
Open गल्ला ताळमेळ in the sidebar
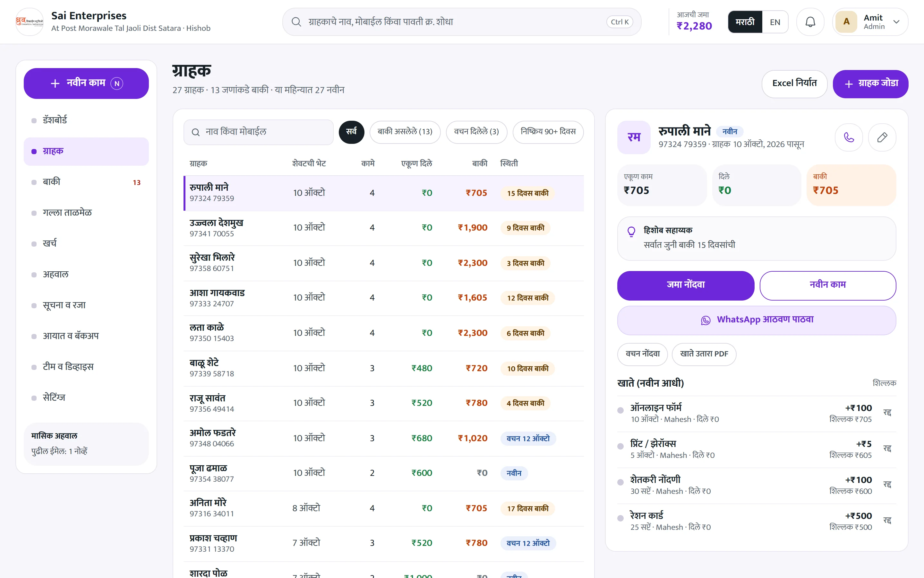[x=86, y=213]
